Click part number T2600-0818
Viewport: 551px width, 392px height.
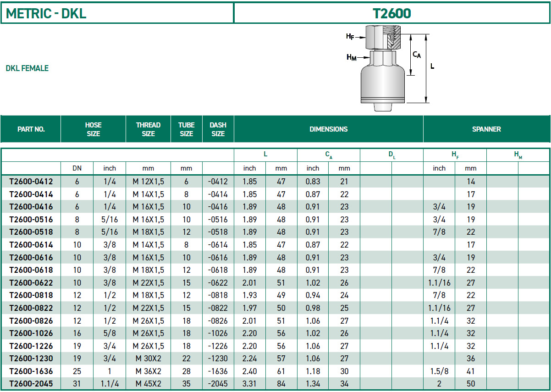tap(31, 295)
